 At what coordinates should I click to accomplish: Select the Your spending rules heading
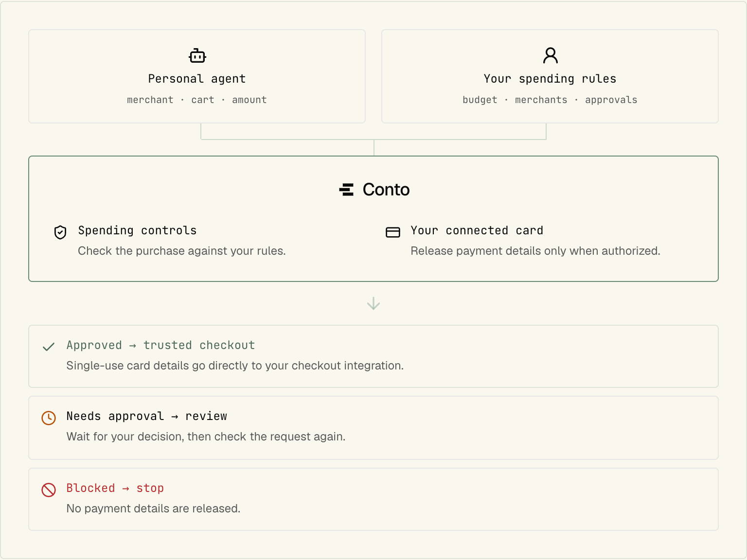tap(550, 79)
